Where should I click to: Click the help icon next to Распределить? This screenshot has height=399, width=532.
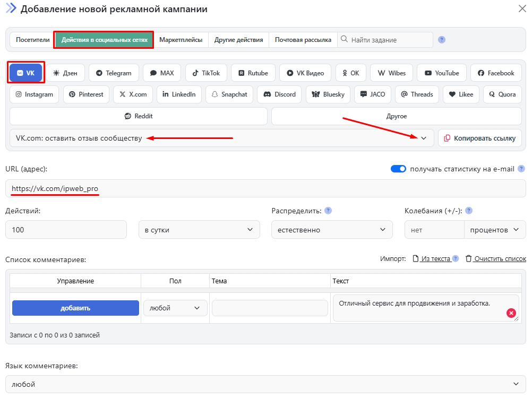(x=328, y=211)
